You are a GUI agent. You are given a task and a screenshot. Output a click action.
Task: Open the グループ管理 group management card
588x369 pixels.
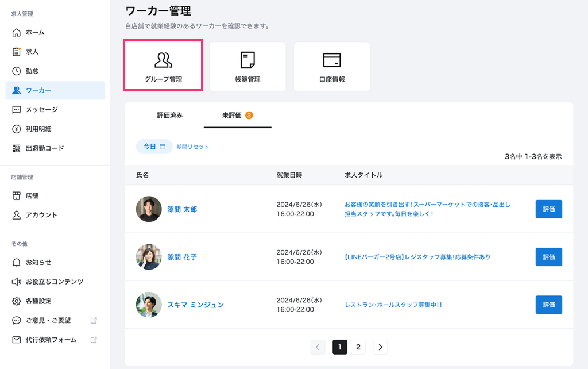click(163, 66)
